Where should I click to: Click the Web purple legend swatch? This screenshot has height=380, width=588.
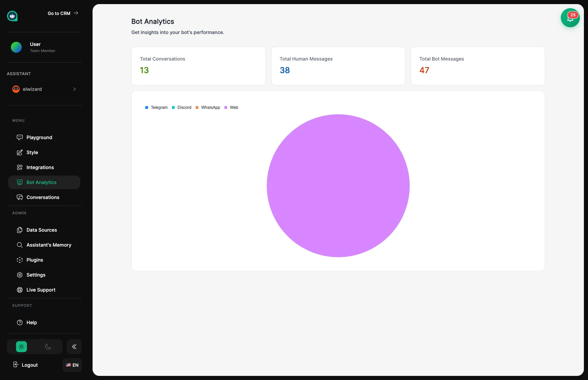[x=226, y=108]
